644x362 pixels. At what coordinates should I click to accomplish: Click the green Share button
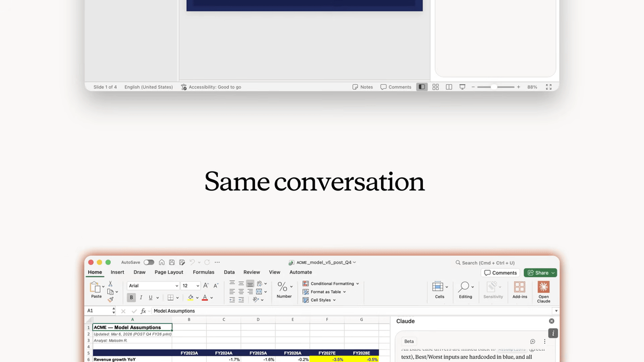point(540,273)
